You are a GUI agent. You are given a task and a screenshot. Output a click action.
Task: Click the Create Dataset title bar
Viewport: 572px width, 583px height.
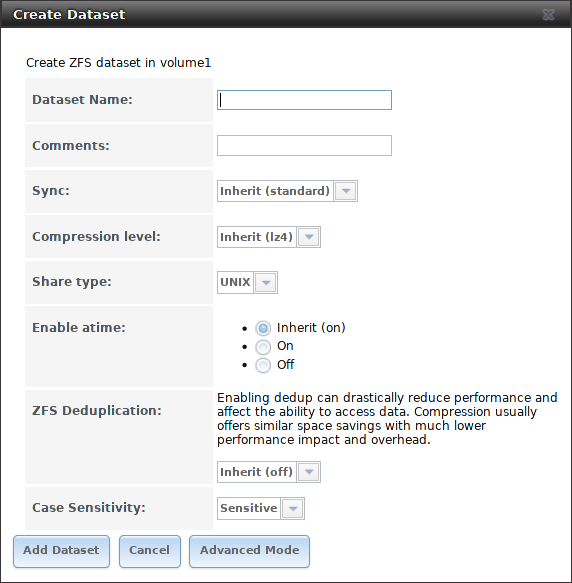pos(286,14)
